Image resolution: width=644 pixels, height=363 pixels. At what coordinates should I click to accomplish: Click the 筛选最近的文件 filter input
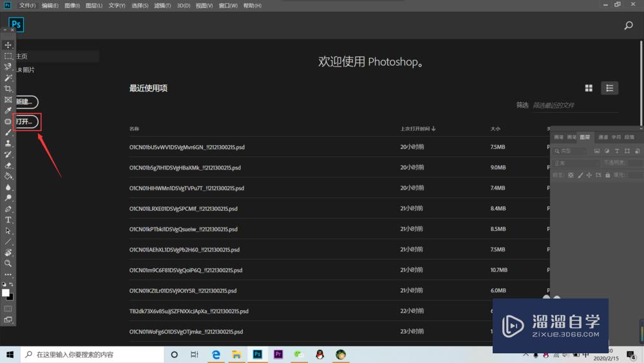tap(575, 105)
